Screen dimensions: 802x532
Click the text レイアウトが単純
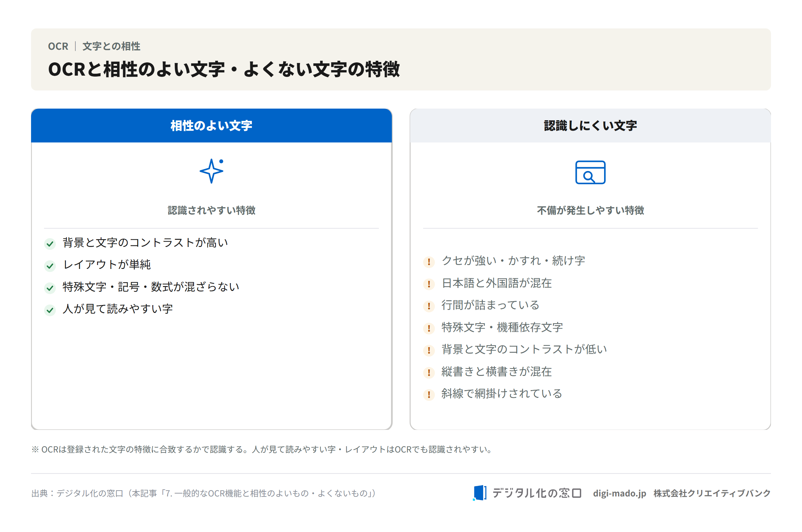[x=107, y=265]
